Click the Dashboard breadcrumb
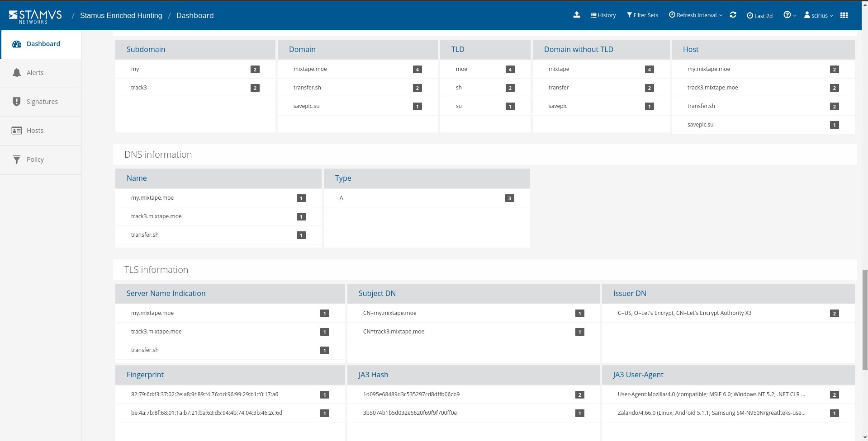This screenshot has width=868, height=441. coord(195,15)
